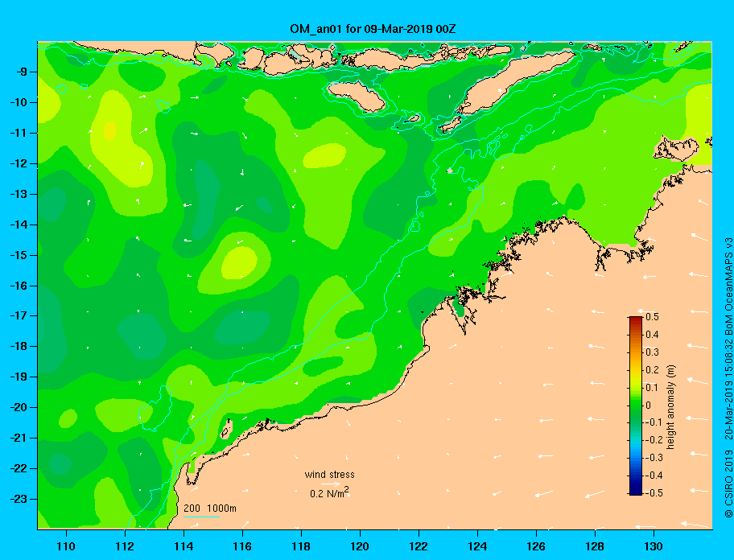Click the "-12" latitude axis label
Screen dimensions: 734x560
click(18, 164)
